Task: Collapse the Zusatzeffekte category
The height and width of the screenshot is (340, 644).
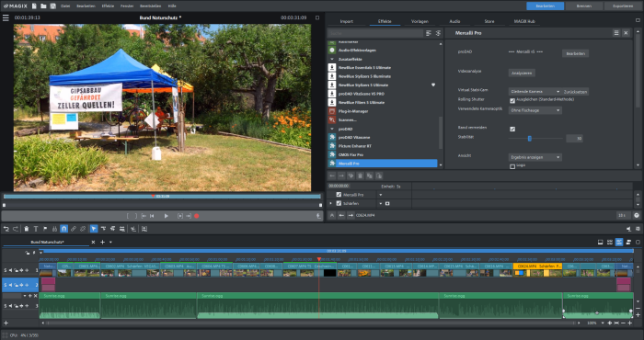Action: point(332,59)
